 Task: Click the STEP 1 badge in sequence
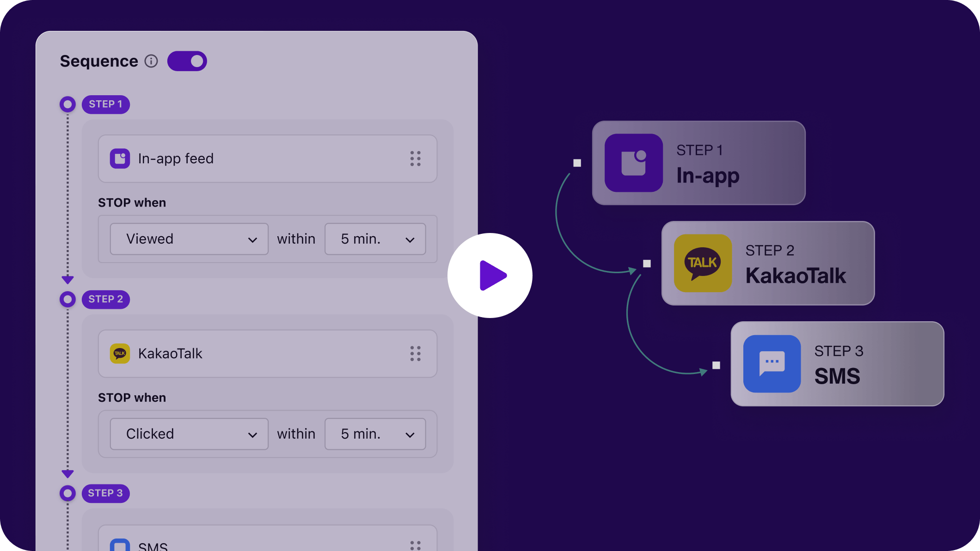click(x=105, y=104)
